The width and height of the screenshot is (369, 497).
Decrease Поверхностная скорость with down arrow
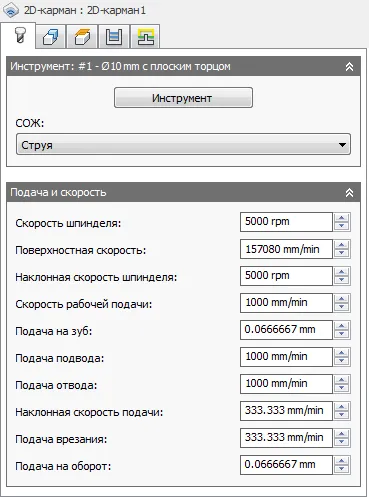(x=342, y=253)
